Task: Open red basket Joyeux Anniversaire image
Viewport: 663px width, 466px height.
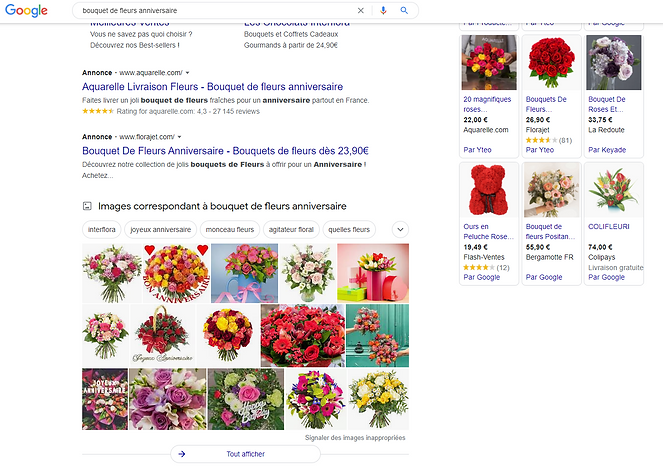Action: pyautogui.click(x=163, y=335)
